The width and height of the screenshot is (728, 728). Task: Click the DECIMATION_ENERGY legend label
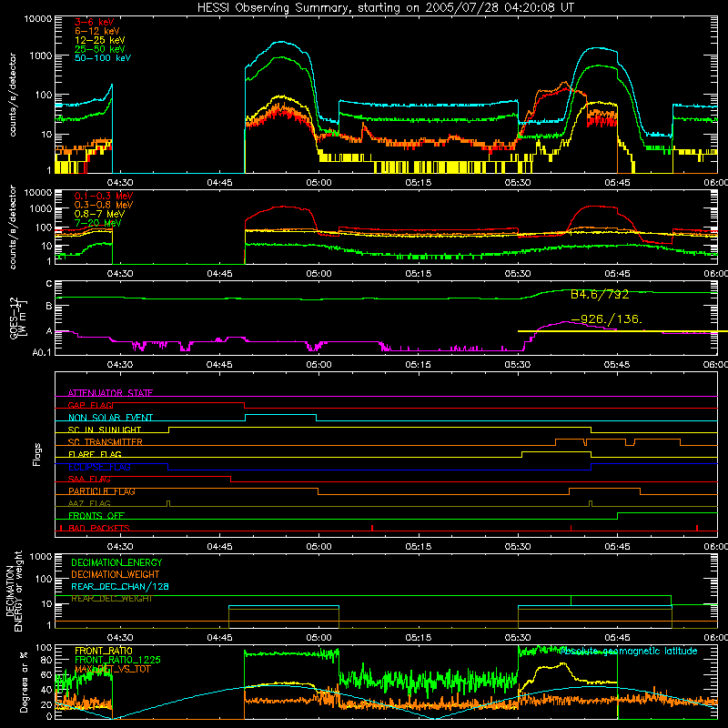[116, 562]
